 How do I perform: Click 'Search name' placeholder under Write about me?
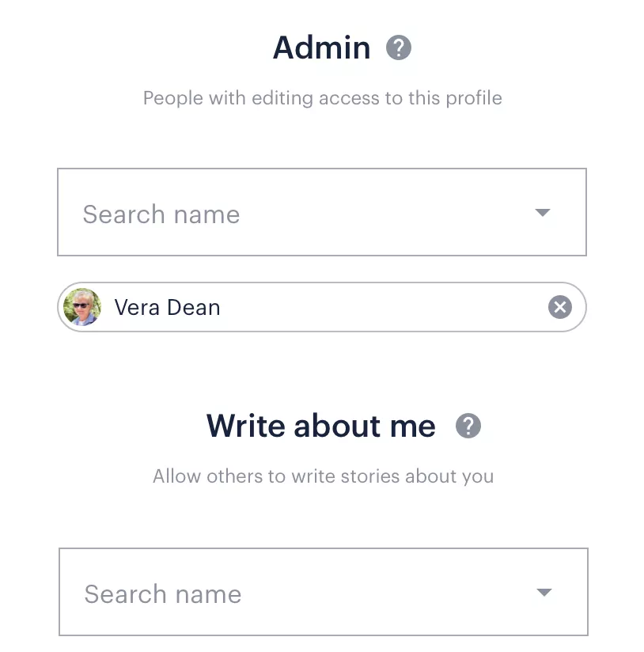163,594
